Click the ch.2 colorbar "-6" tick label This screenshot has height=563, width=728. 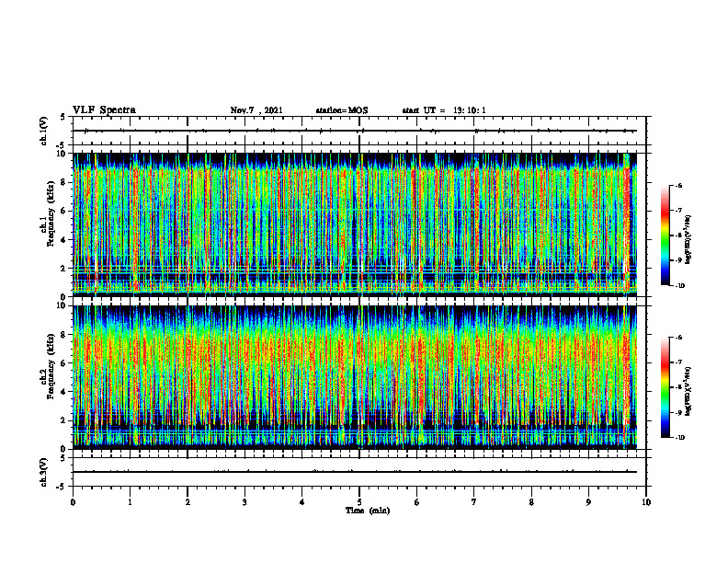[678, 338]
